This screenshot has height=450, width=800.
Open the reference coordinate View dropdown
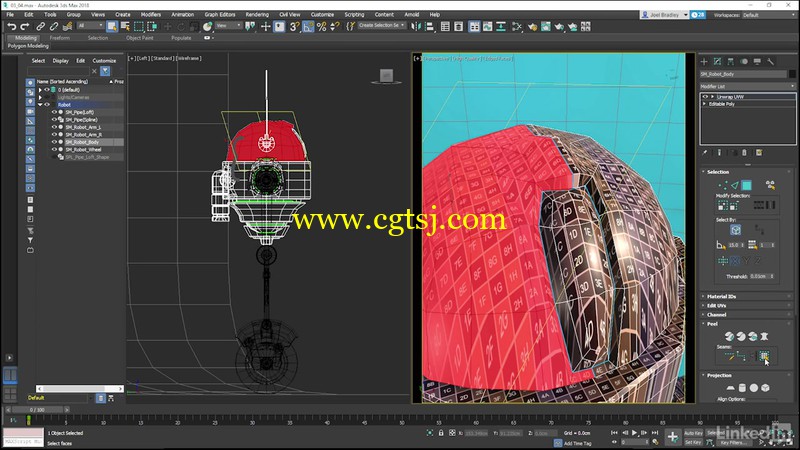point(228,26)
